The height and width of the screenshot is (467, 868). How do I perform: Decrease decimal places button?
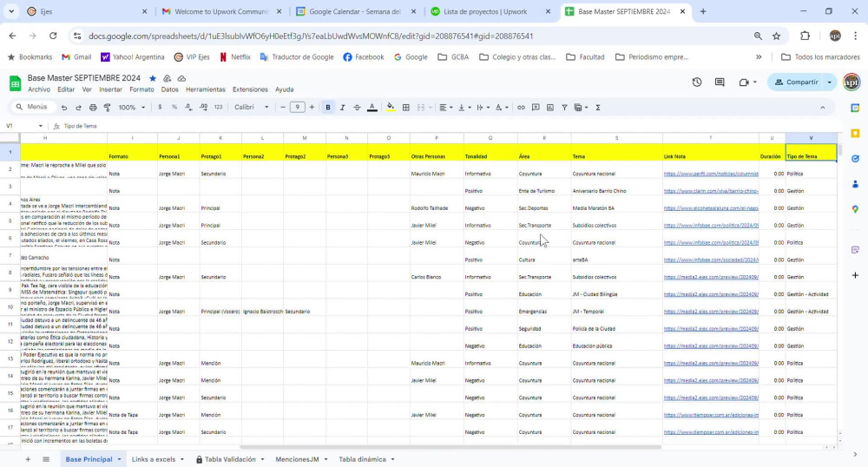click(x=188, y=108)
